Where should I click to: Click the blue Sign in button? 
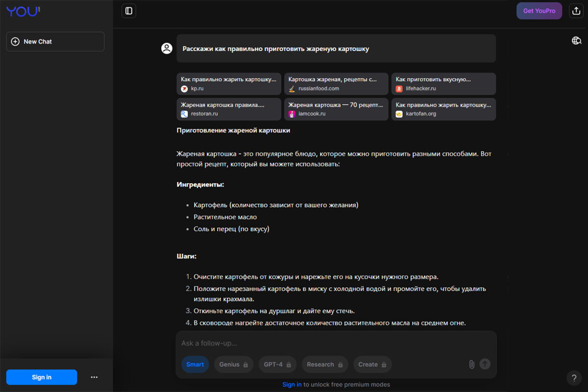[x=42, y=377]
